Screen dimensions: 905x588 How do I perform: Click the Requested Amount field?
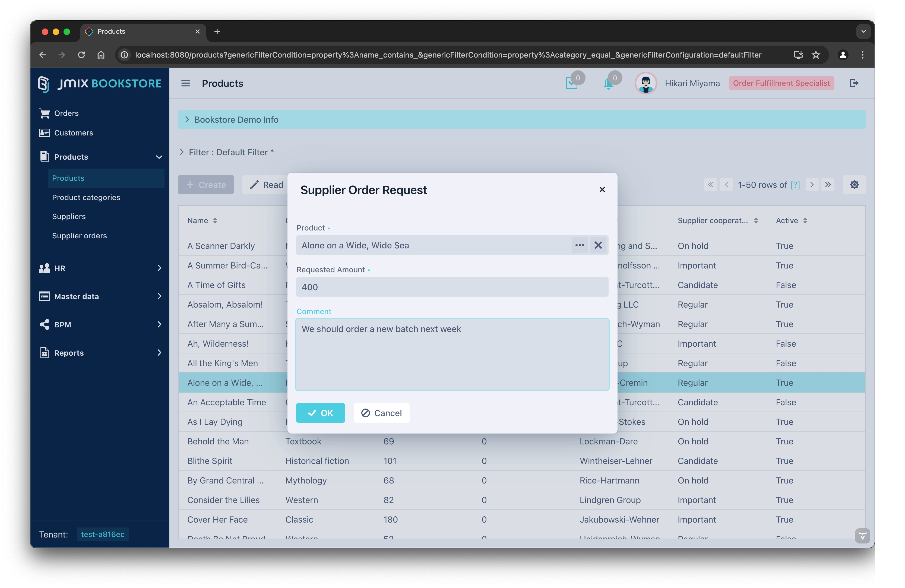452,287
